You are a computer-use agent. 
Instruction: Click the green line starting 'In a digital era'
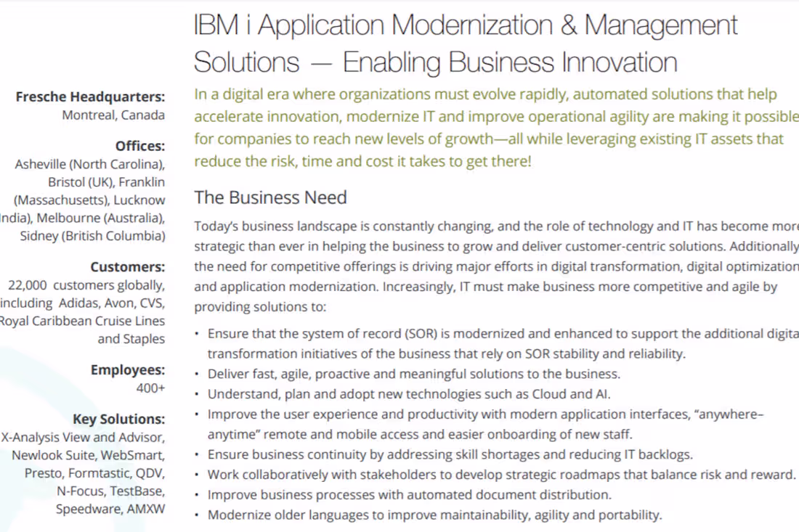(x=486, y=94)
